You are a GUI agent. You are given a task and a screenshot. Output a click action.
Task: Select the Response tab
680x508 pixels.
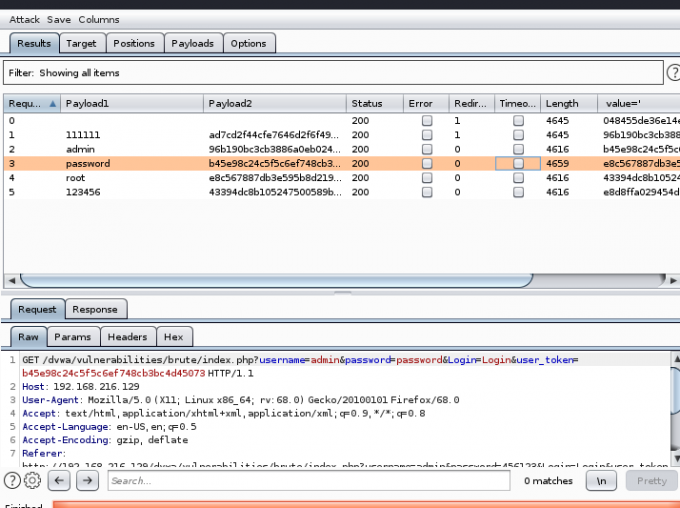pos(95,309)
